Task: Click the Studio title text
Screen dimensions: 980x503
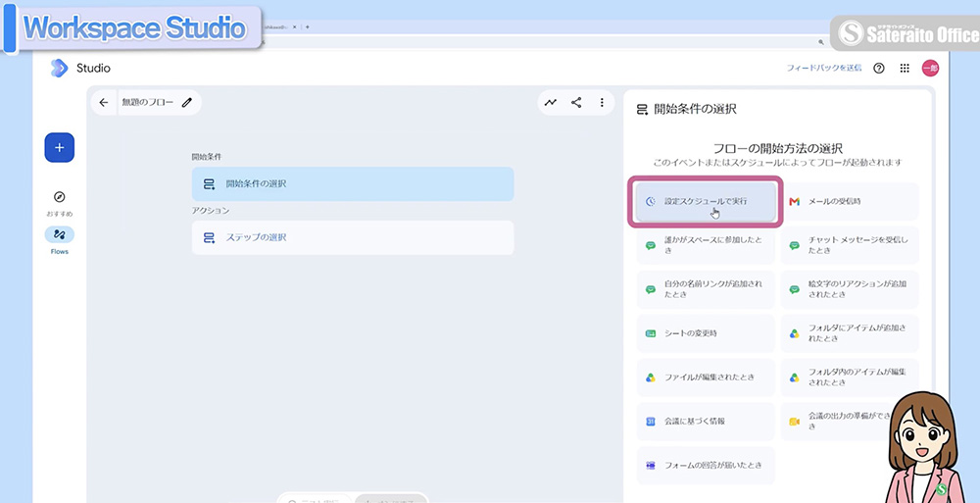Action: tap(93, 69)
